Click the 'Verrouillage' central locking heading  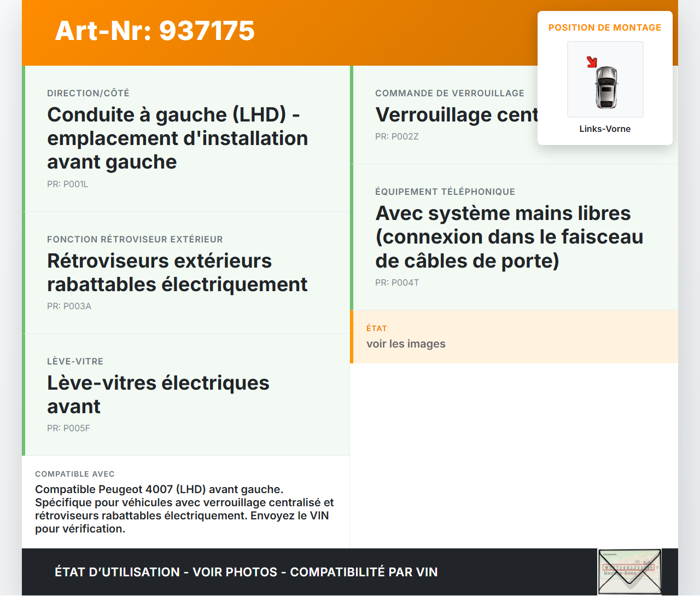point(456,115)
